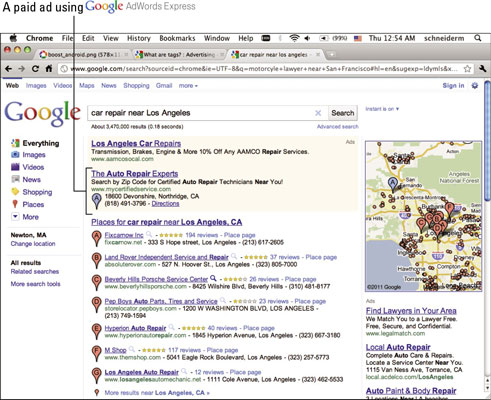The image size is (491, 400).
Task: Click blue pin A in Auto Repair Experts ad
Action: 96,201
